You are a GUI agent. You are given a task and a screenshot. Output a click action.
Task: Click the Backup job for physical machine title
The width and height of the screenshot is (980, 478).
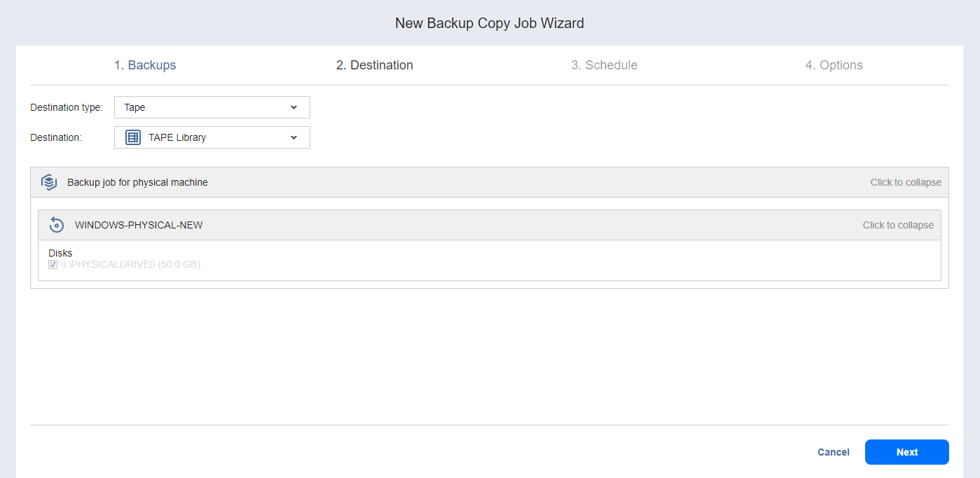137,182
